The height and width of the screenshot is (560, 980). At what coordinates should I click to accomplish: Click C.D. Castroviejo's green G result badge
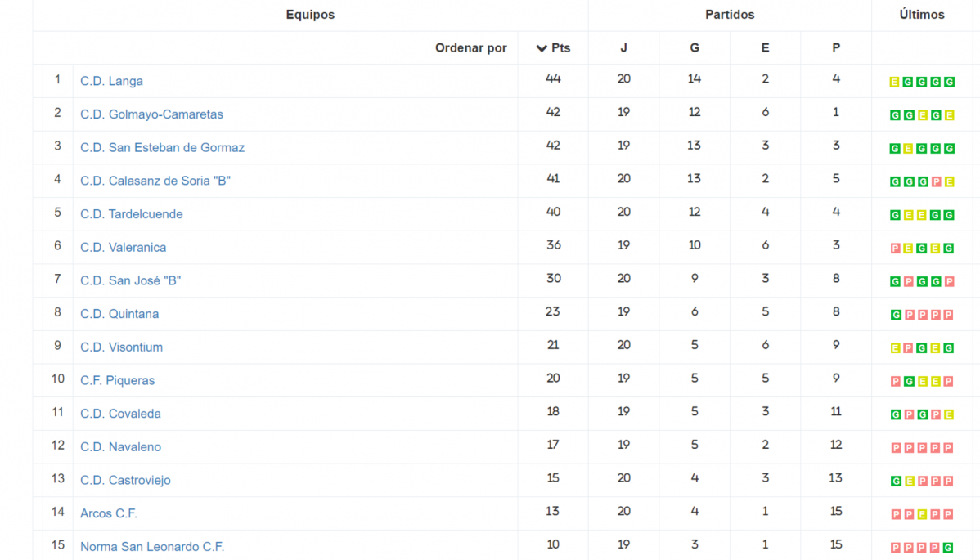894,482
